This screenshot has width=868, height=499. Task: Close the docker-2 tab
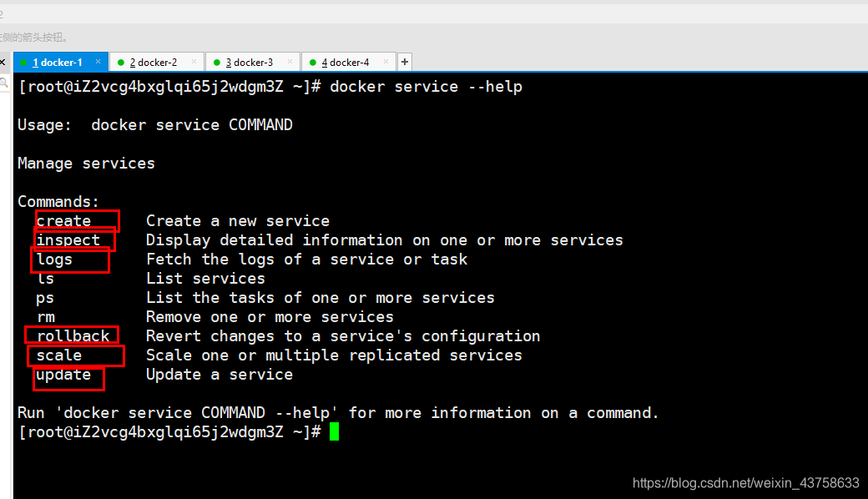pyautogui.click(x=194, y=62)
